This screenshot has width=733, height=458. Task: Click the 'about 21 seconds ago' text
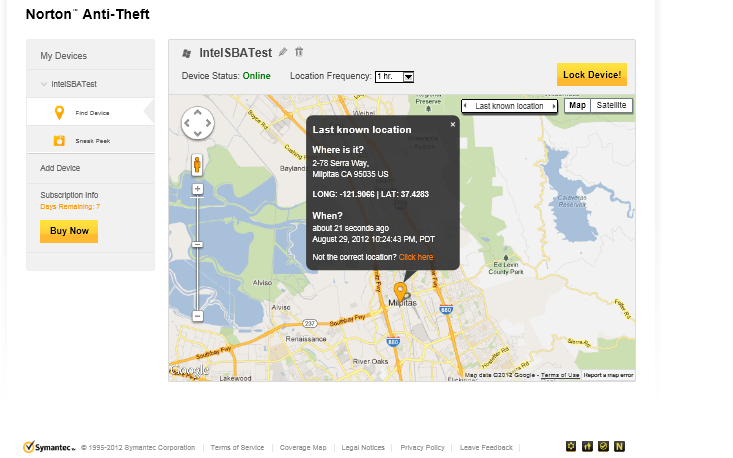click(x=351, y=228)
